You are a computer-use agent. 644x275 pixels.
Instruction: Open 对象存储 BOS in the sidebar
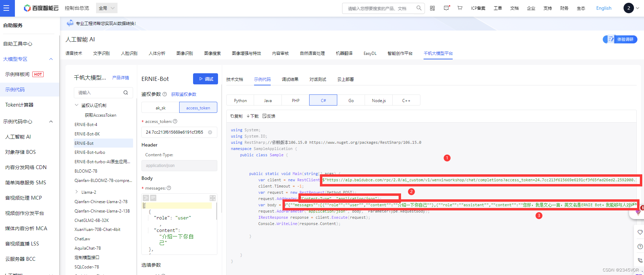(20, 152)
